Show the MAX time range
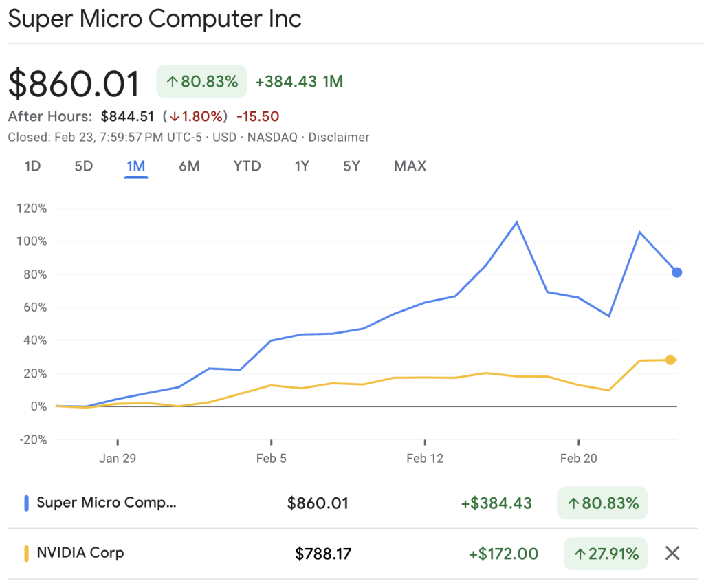704x588 pixels. point(410,166)
